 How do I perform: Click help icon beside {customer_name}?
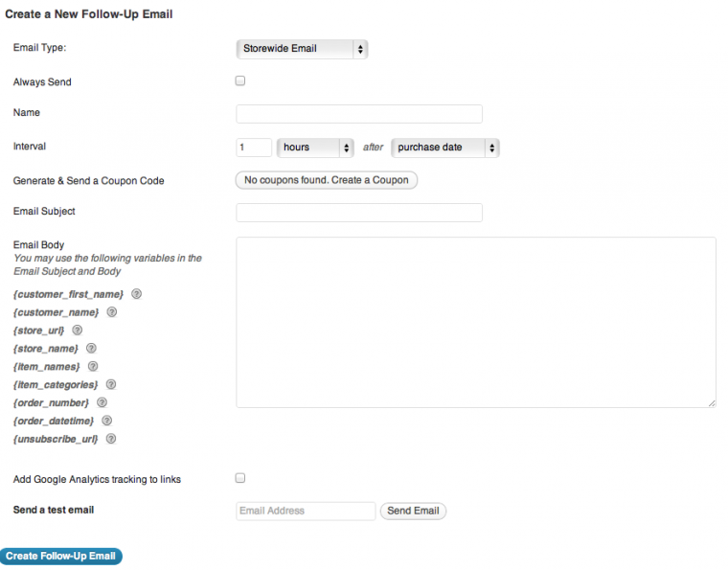tap(112, 312)
